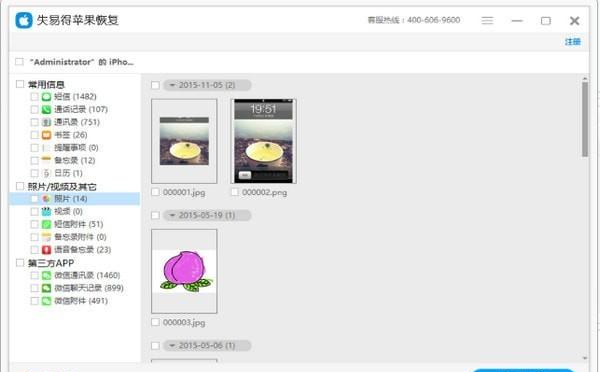Check the 照片/视频及其它 group checkbox
This screenshot has height=372, width=600.
[20, 186]
